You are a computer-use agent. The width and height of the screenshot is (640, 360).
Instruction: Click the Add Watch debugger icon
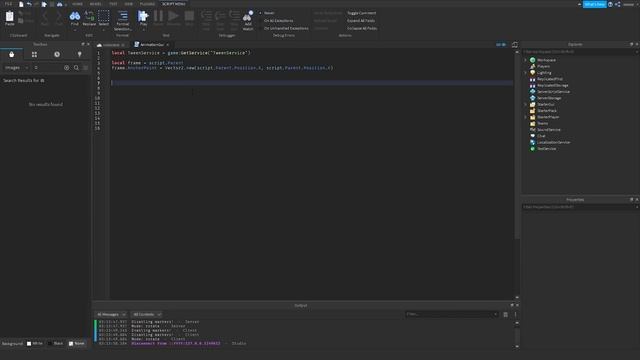pyautogui.click(x=248, y=17)
